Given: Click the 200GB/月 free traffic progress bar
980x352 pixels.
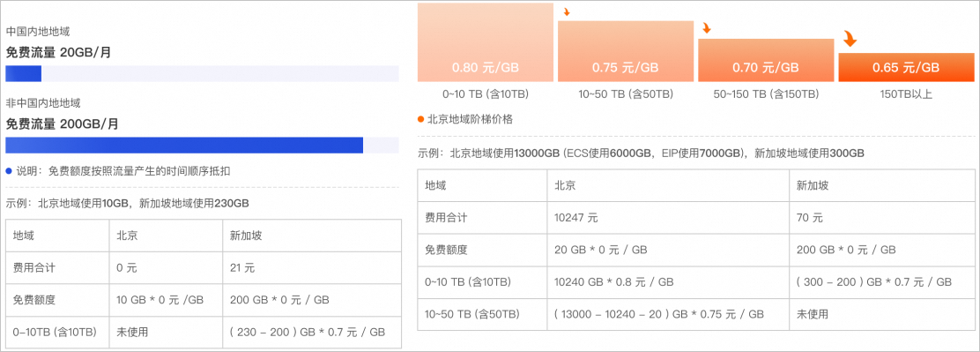Looking at the screenshot, I should coord(202,145).
